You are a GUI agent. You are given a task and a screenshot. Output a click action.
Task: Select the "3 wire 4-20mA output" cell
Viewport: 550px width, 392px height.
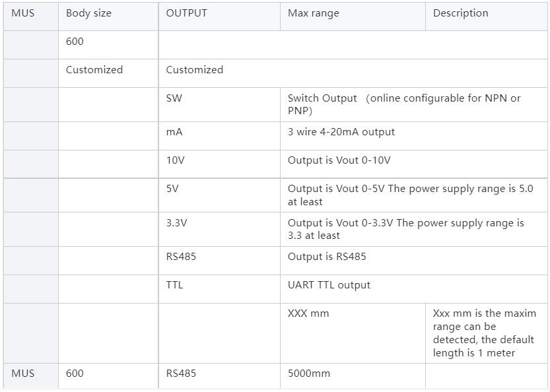pos(341,132)
